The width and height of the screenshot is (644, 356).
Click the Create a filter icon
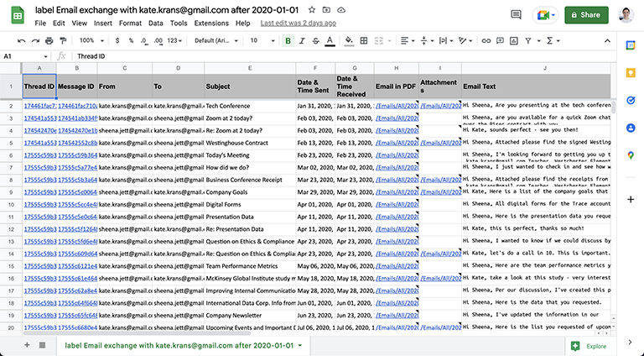tap(528, 40)
